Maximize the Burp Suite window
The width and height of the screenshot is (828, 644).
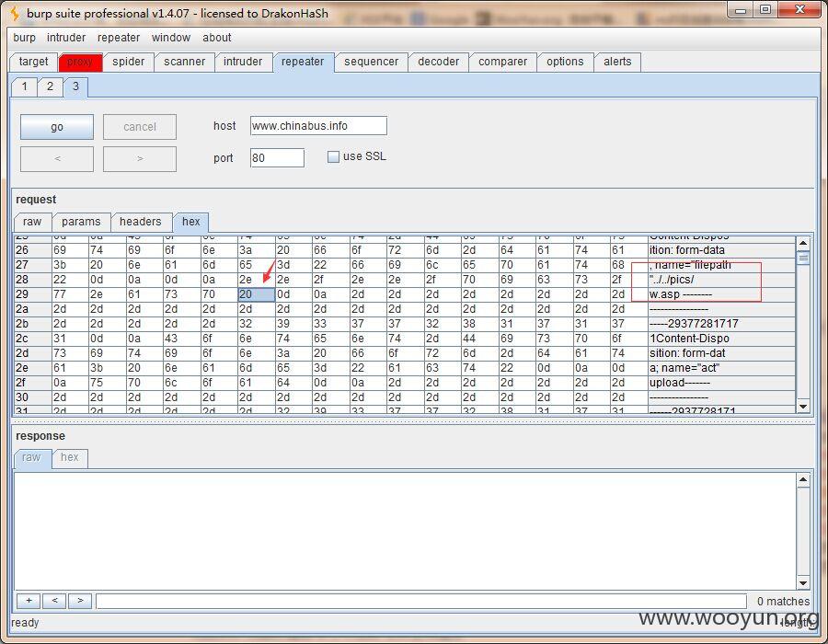click(765, 10)
